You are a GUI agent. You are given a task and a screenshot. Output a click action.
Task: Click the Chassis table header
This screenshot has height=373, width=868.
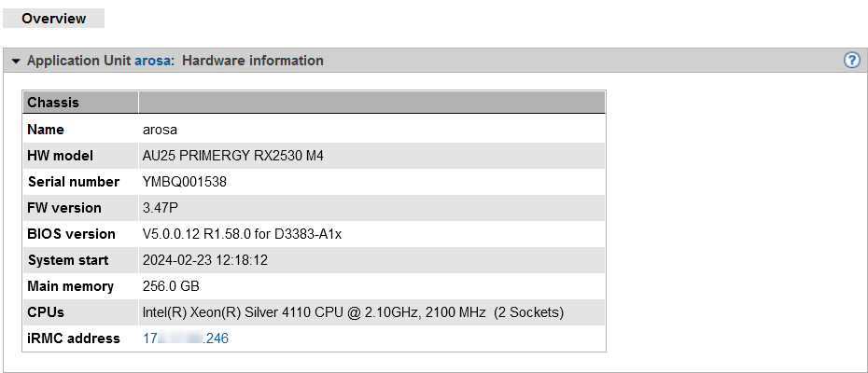coord(53,103)
